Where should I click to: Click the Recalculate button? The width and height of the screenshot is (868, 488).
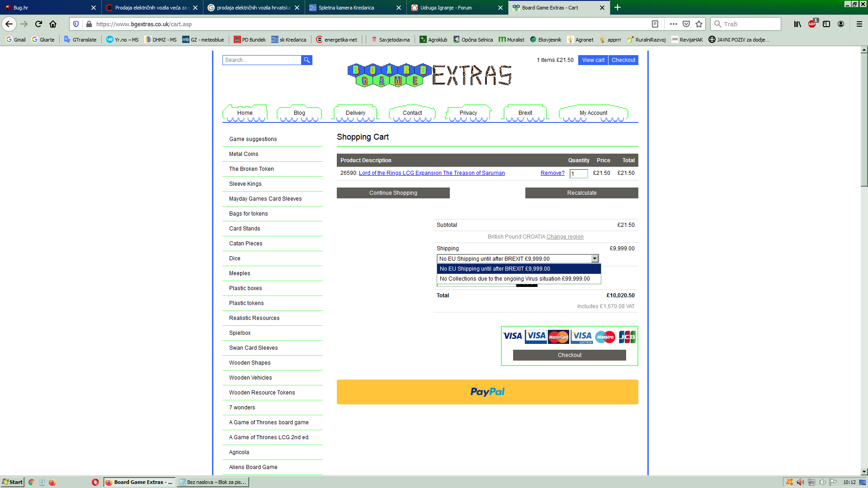[582, 193]
